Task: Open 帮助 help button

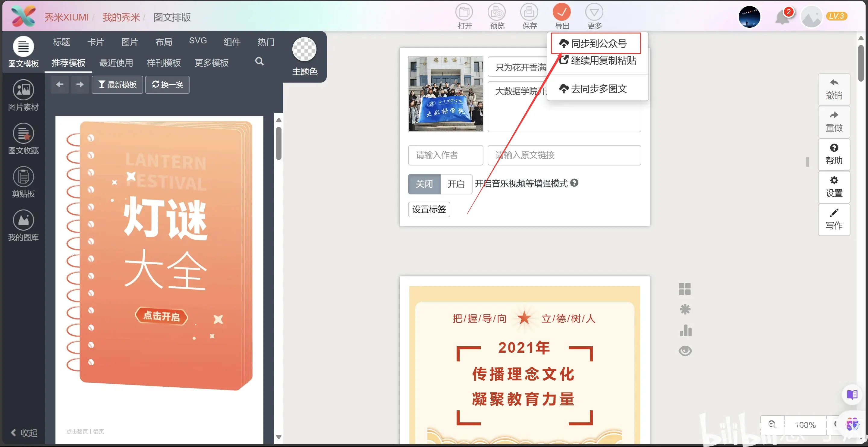Action: coord(834,154)
